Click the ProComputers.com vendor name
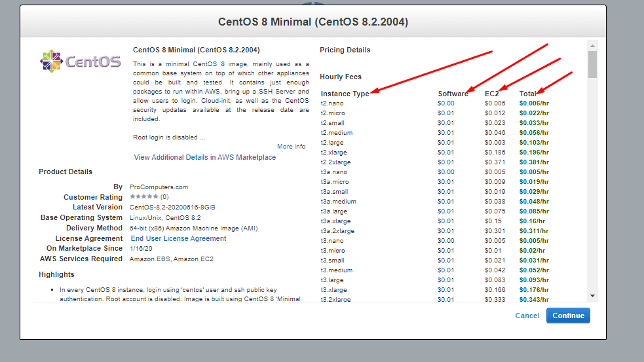The height and width of the screenshot is (362, 644). (x=159, y=187)
